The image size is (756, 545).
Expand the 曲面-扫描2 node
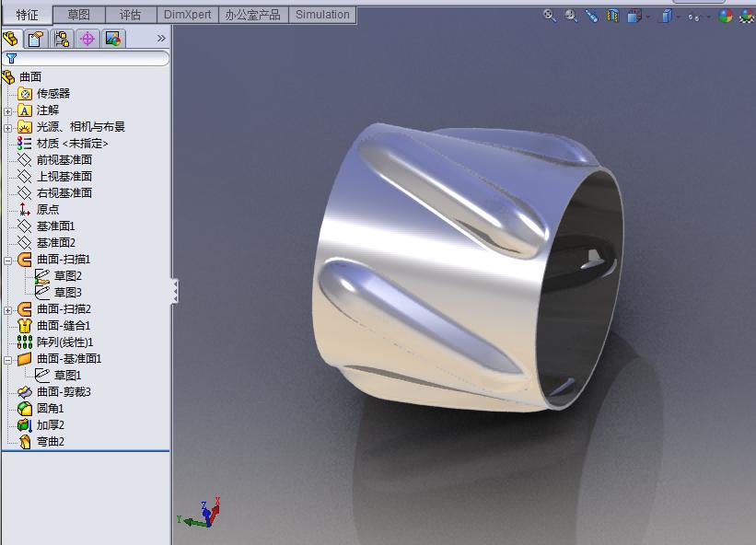(x=7, y=310)
